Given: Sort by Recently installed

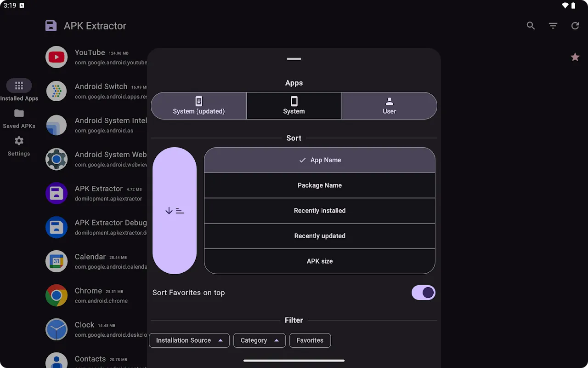Looking at the screenshot, I should pyautogui.click(x=320, y=210).
